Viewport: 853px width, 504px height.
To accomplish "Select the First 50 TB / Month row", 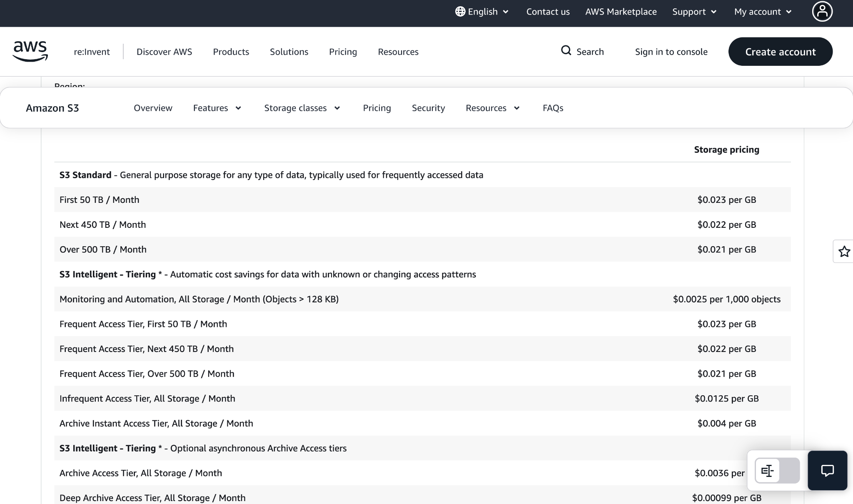I will pyautogui.click(x=422, y=200).
